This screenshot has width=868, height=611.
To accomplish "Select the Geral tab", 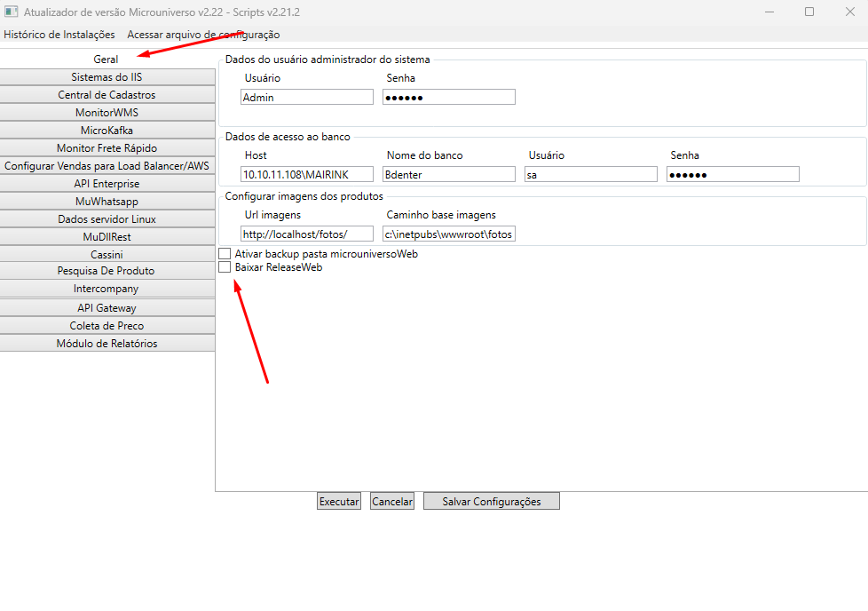I will pyautogui.click(x=107, y=59).
